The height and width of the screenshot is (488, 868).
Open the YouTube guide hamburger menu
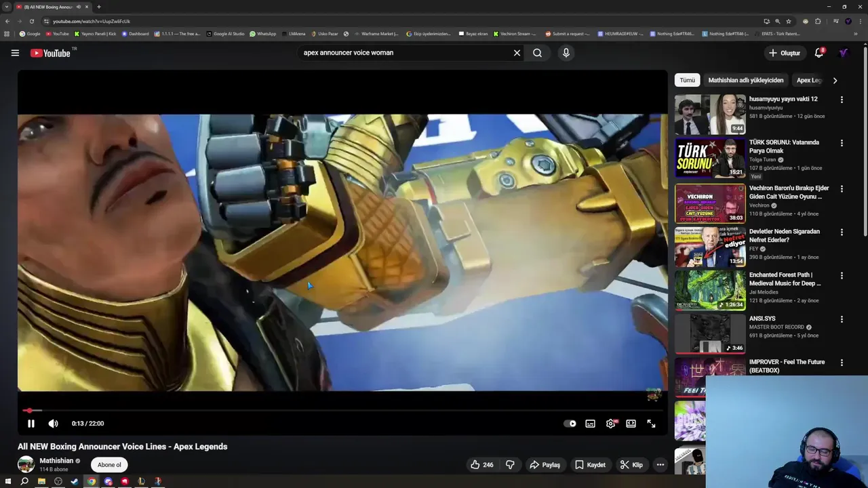point(15,53)
